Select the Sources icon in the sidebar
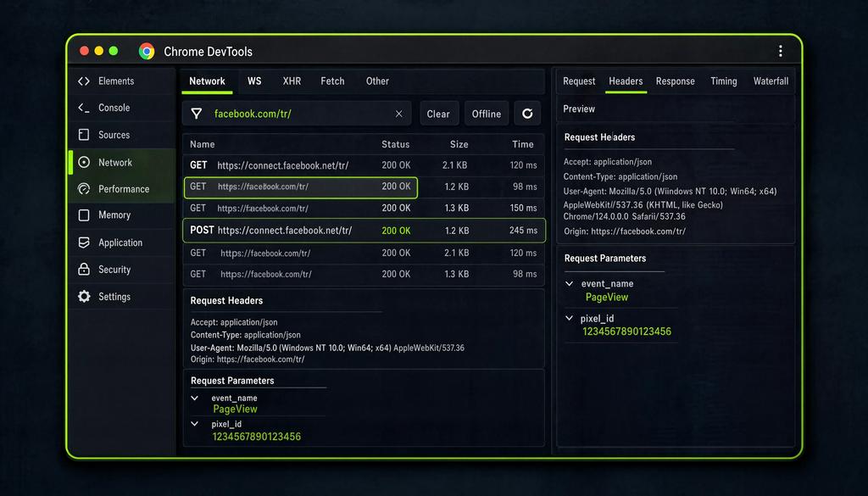Screen dimensions: 868x496 pos(84,135)
